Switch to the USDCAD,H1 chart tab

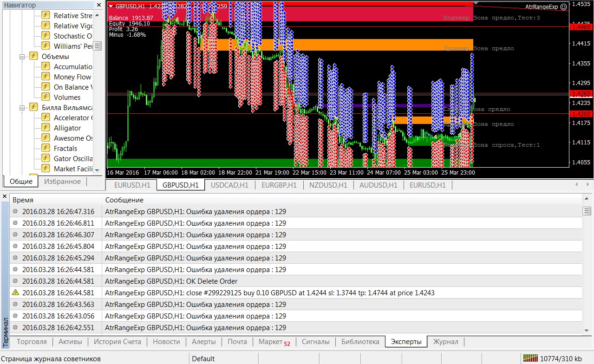coord(229,185)
